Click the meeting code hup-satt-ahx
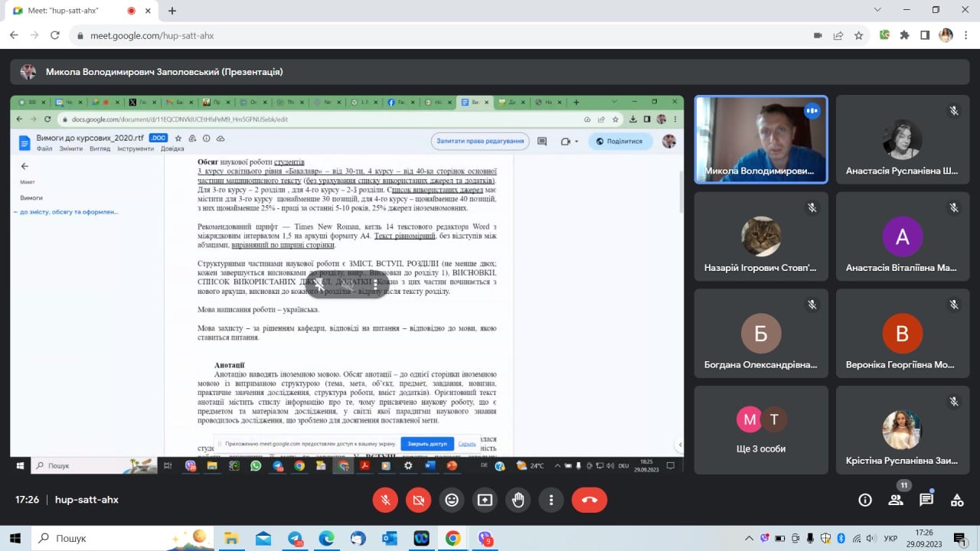Screen dimensions: 980x551 87,500
